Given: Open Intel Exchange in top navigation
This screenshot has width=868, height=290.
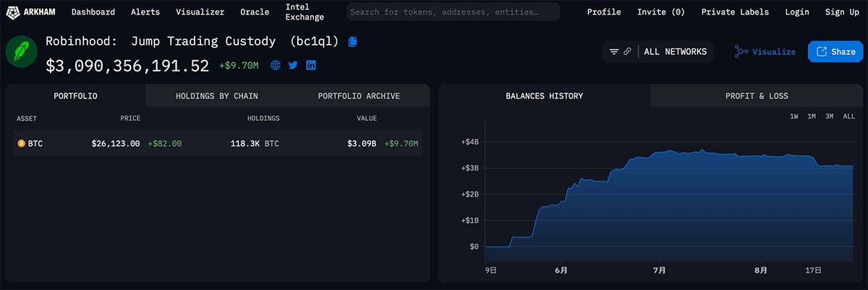Looking at the screenshot, I should click(x=305, y=12).
